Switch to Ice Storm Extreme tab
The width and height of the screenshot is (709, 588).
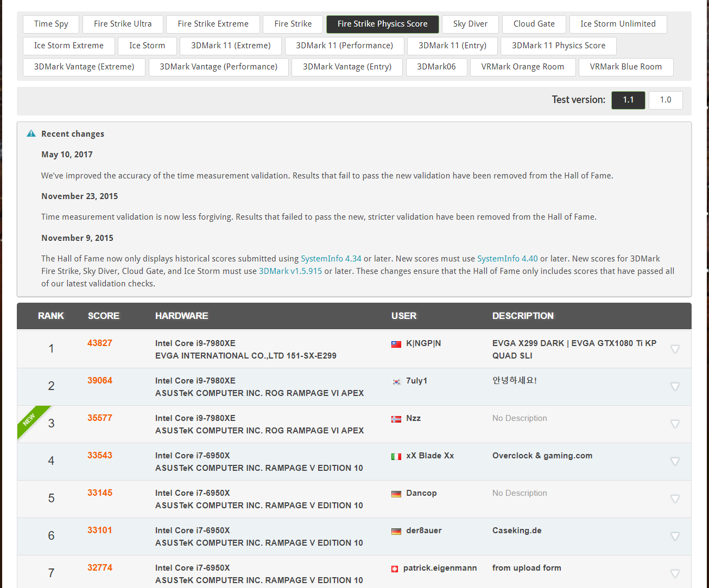69,46
